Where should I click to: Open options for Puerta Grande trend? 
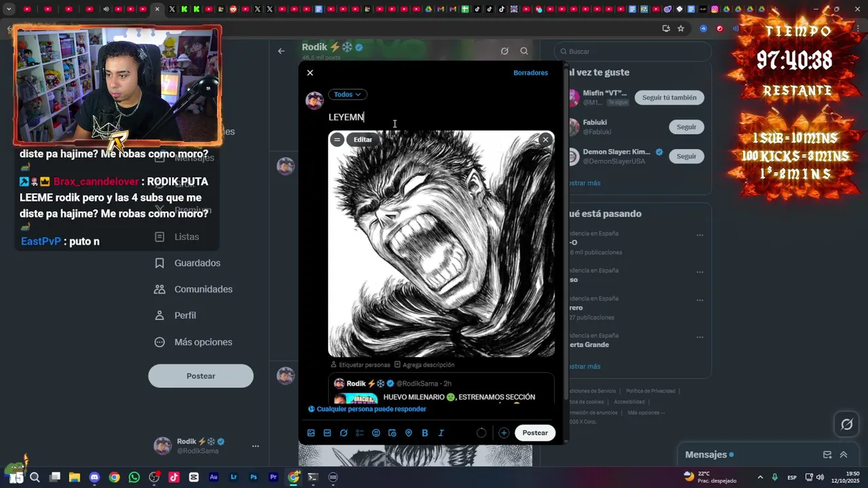pyautogui.click(x=700, y=337)
